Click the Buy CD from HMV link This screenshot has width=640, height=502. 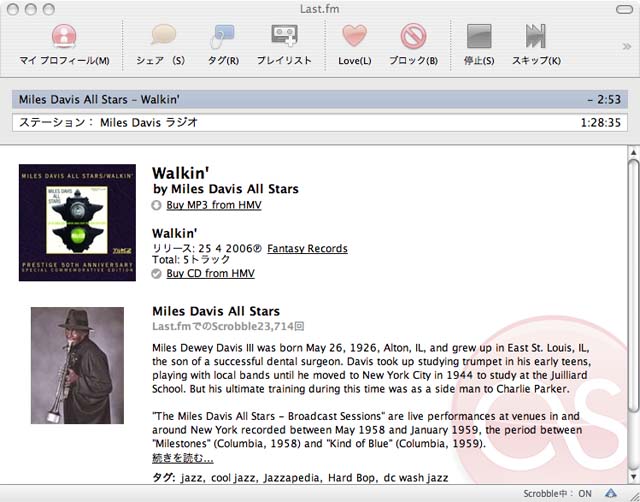211,273
